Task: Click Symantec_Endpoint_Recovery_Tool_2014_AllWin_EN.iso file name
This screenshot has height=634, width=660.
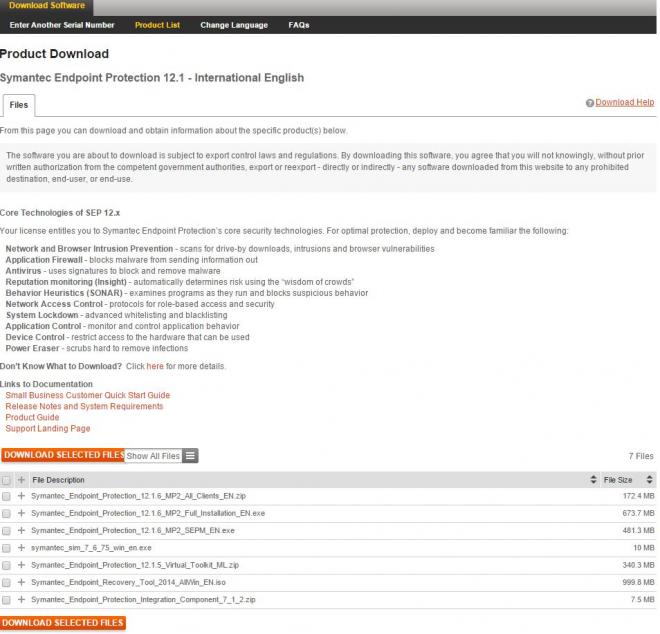Action: (x=128, y=582)
